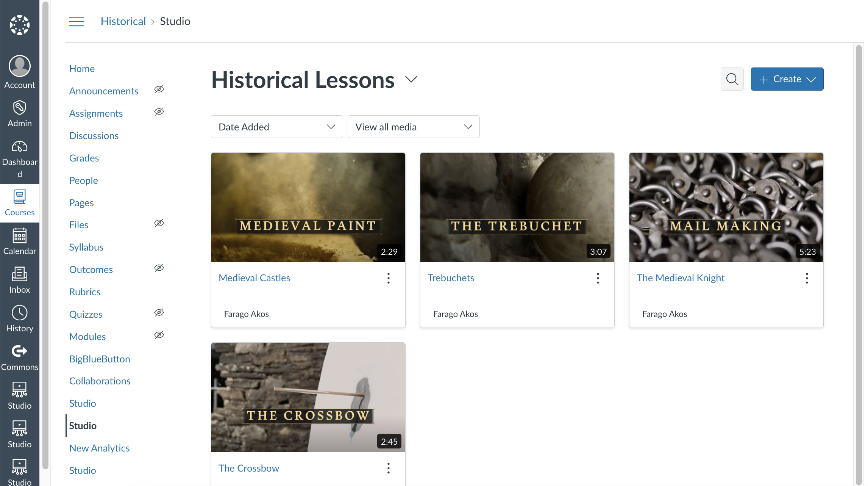Click the hidden-eye icon beside Announcements
Viewport: 868px width, 486px height.
tap(159, 89)
